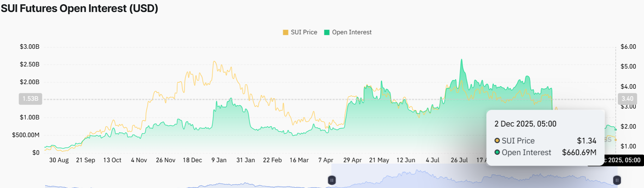The height and width of the screenshot is (188, 644).
Task: Grab the right range slider handle
Action: pos(617,180)
